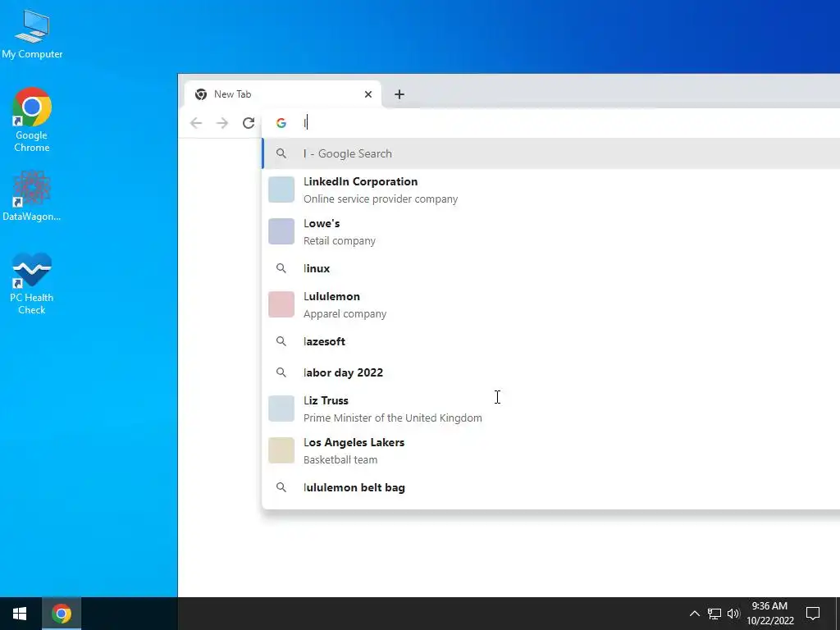Click the Liz Truss thumbnail

[x=281, y=409]
